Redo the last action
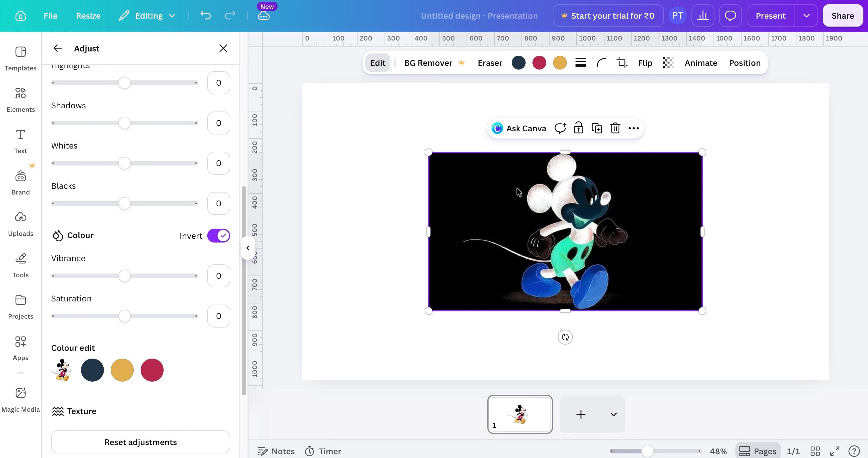868x458 pixels. pyautogui.click(x=230, y=16)
